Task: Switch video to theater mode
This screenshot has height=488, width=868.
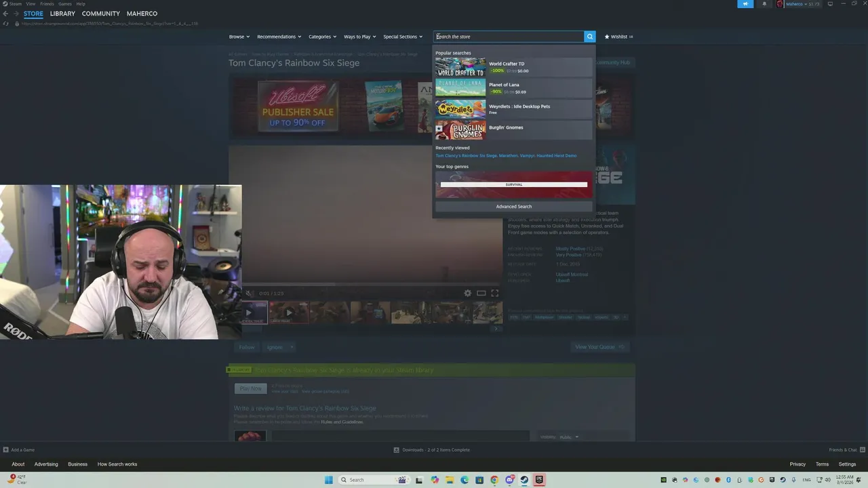Action: click(481, 293)
